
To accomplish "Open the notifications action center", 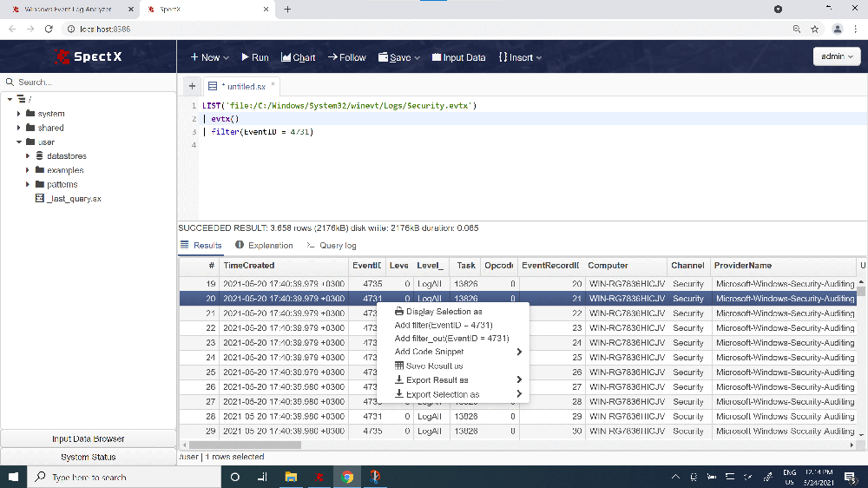I will (851, 477).
